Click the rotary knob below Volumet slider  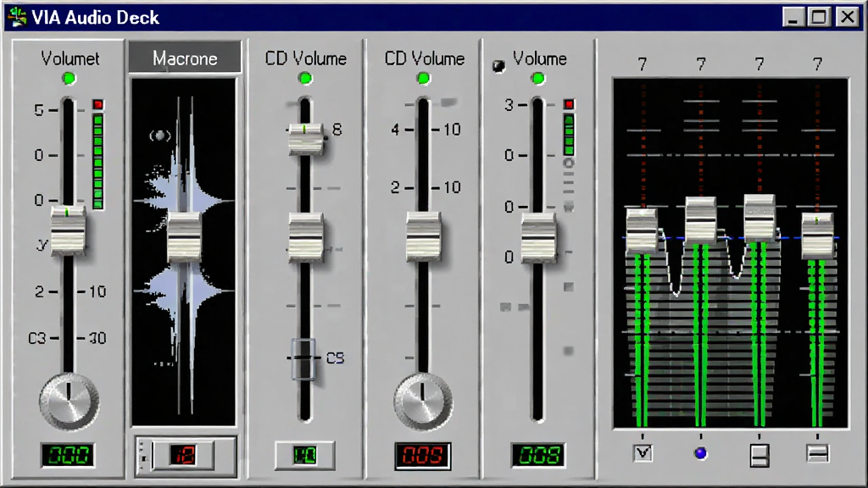[70, 402]
